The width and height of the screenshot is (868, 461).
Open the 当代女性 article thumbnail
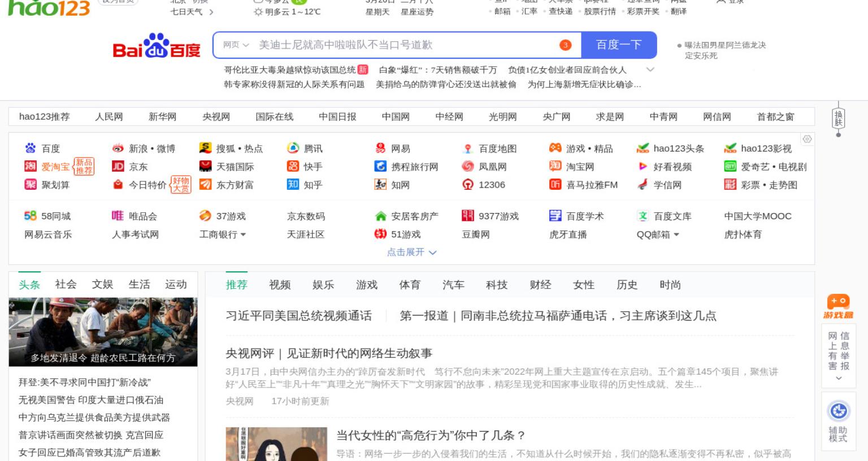pyautogui.click(x=276, y=444)
